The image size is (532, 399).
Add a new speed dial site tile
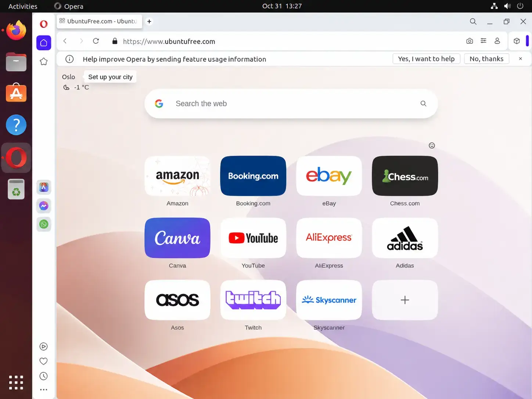tap(405, 300)
